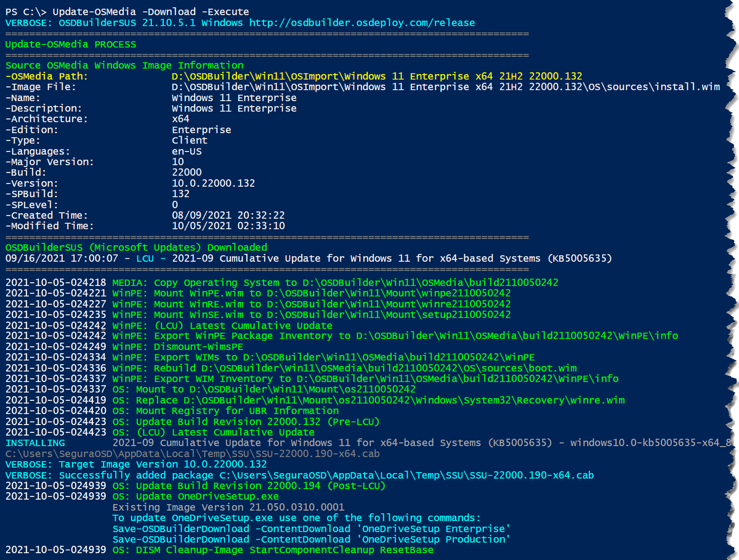Click OS: Update Build Revision 22000.132 (Pre-LCU)

coord(192,421)
